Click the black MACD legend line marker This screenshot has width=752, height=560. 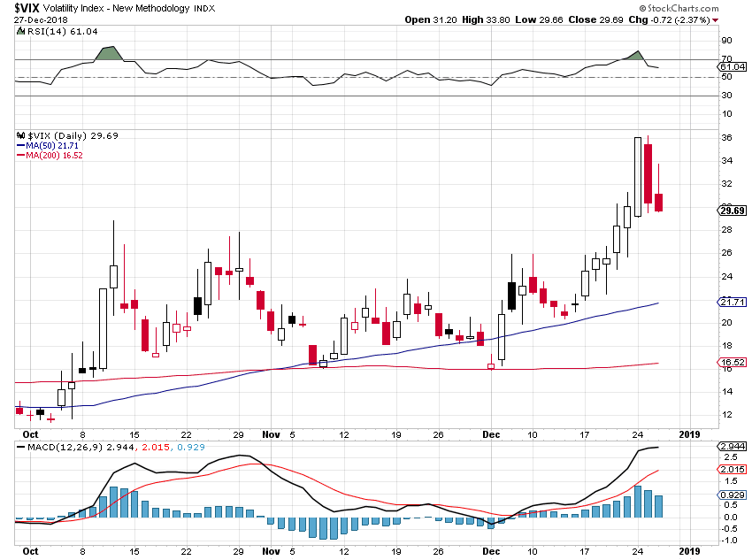[20, 447]
